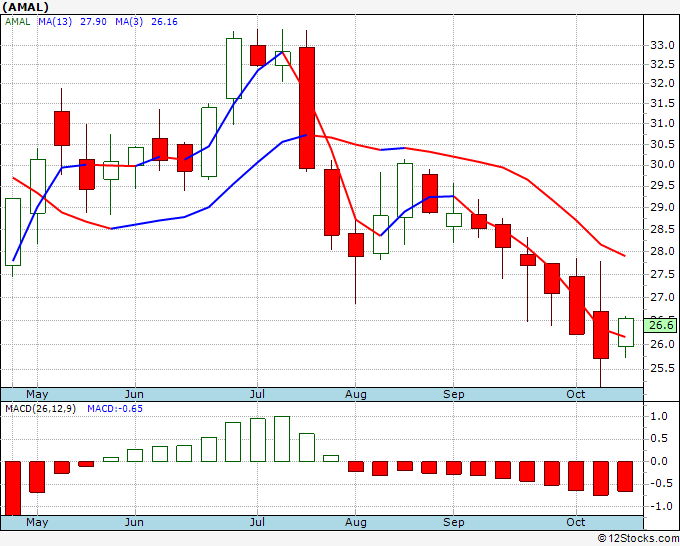Viewport: 680px width, 546px height.
Task: Click the last green candlestick in October
Action: 626,332
